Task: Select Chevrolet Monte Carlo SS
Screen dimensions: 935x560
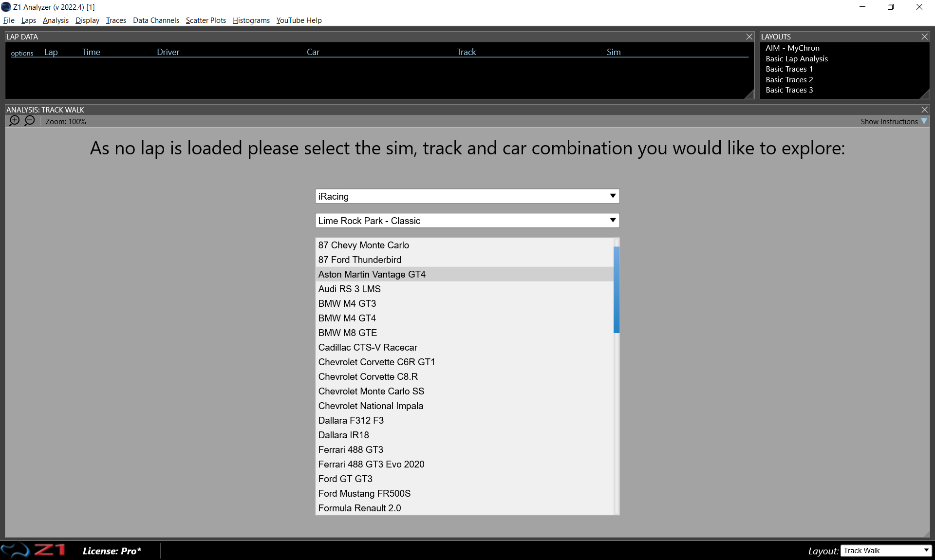Action: pyautogui.click(x=465, y=391)
